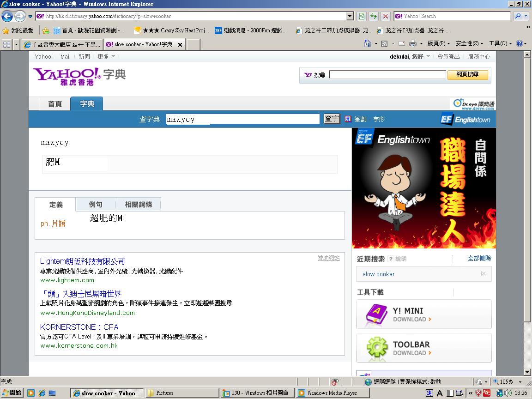Click the address bar URL field
This screenshot has width=532, height=399.
pos(191,16)
